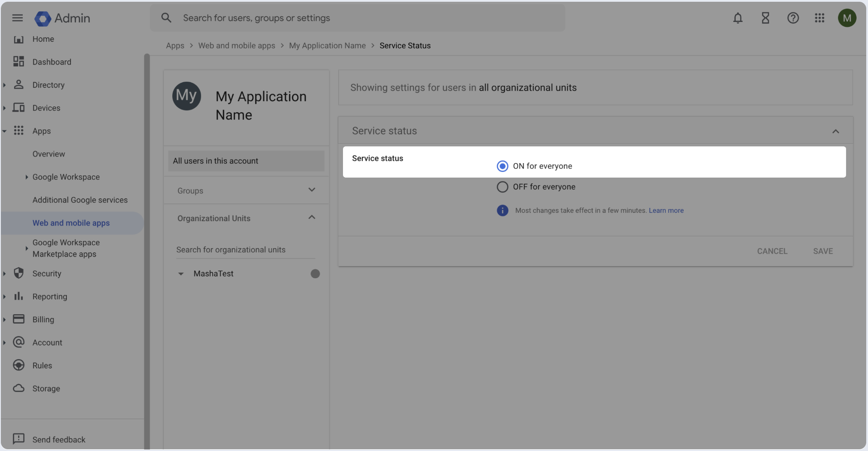Expand the Groups section

[312, 190]
